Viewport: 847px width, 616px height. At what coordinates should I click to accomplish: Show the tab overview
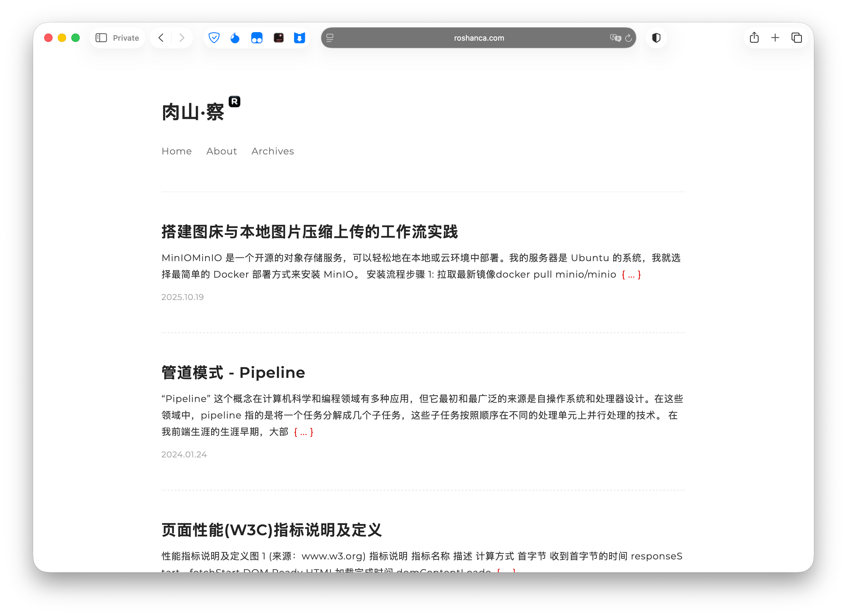pyautogui.click(x=797, y=38)
